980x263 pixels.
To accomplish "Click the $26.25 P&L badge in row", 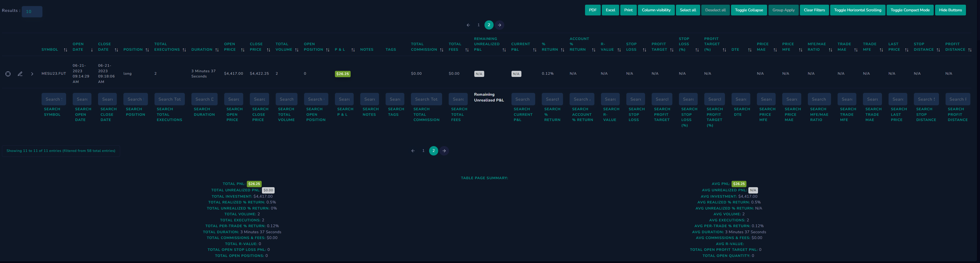I will [342, 74].
